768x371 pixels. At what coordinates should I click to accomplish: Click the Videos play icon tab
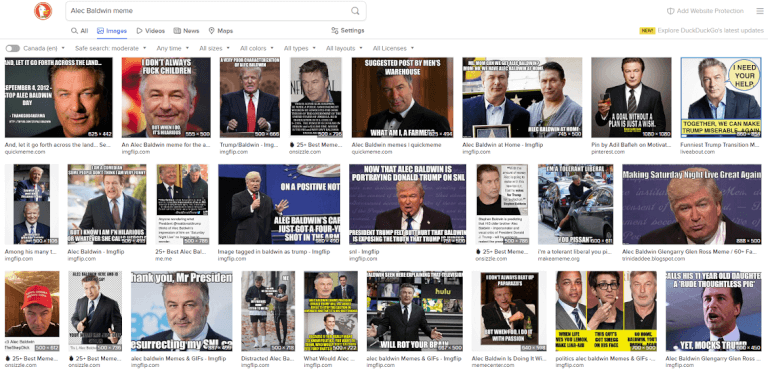[x=140, y=30]
